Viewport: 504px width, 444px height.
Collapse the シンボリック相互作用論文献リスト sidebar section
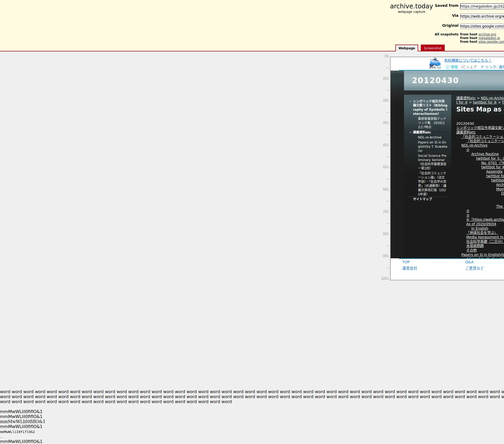(x=410, y=101)
